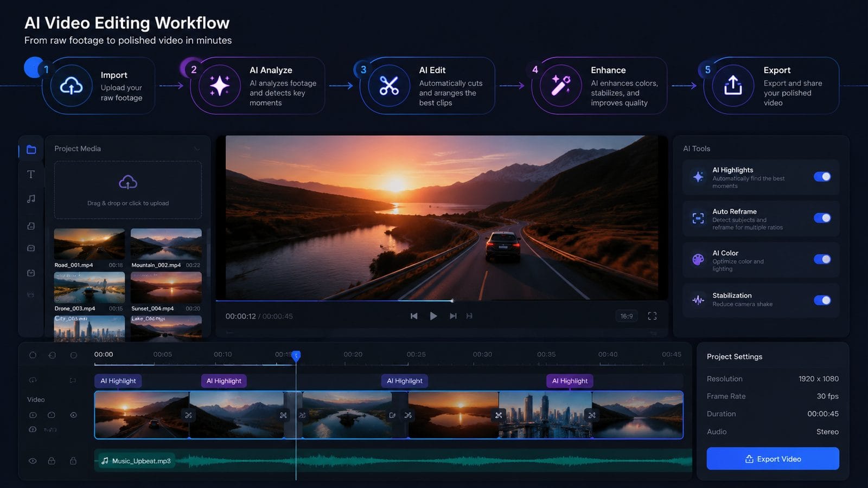
Task: Collapse the Project Media panel chevron
Action: pyautogui.click(x=197, y=149)
